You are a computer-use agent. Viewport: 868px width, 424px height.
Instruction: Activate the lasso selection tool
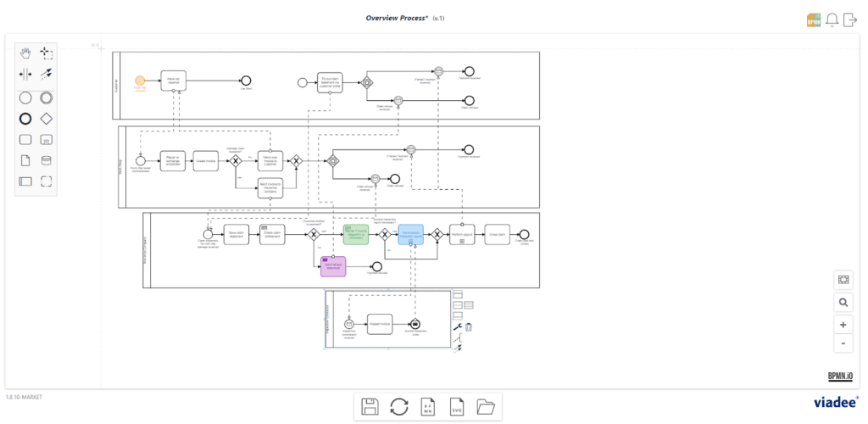coord(47,53)
